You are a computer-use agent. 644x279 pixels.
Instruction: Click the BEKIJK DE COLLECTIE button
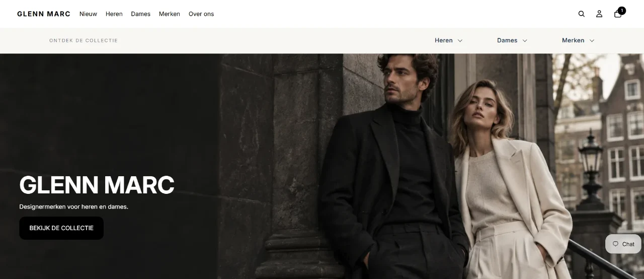click(x=61, y=228)
